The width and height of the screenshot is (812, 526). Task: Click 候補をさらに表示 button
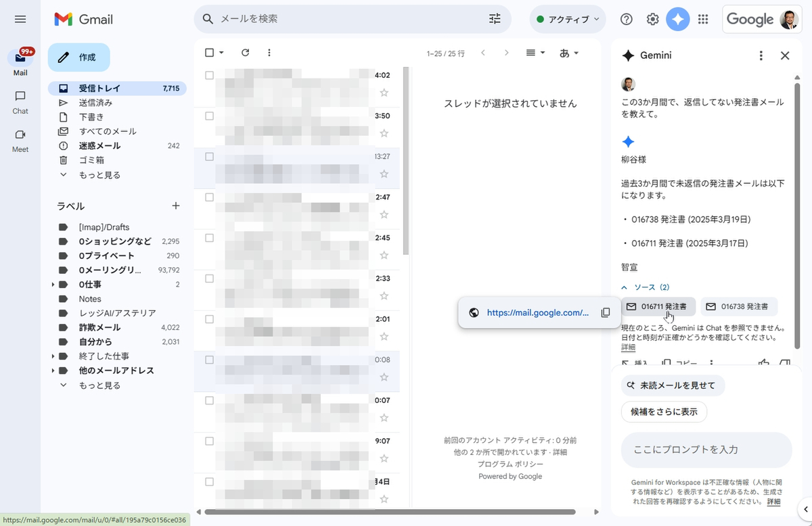[x=664, y=411]
